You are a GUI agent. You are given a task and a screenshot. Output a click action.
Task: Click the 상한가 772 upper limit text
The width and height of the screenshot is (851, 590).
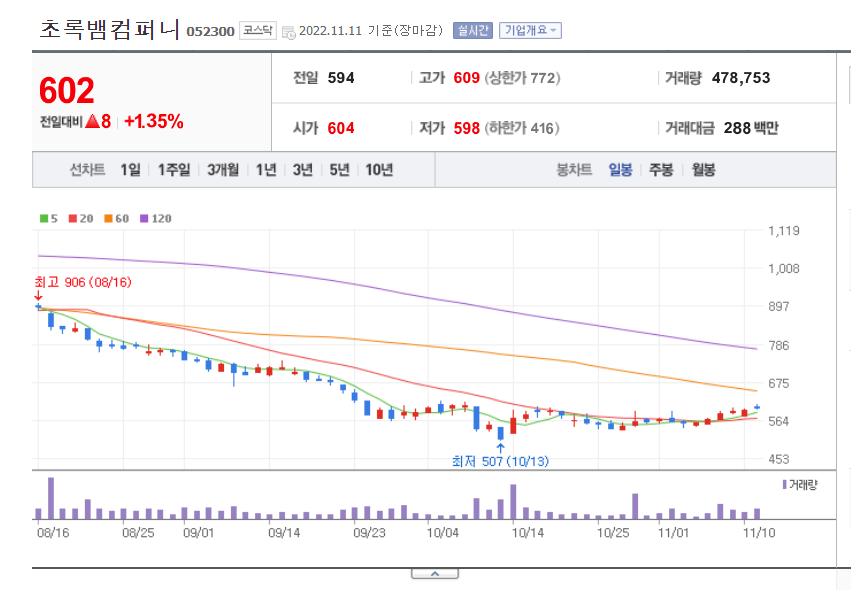point(522,78)
